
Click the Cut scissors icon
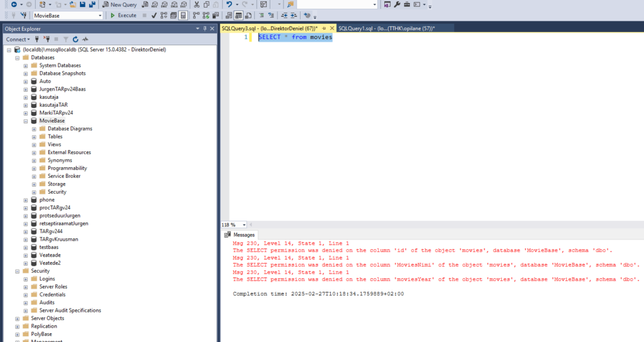point(197,4)
